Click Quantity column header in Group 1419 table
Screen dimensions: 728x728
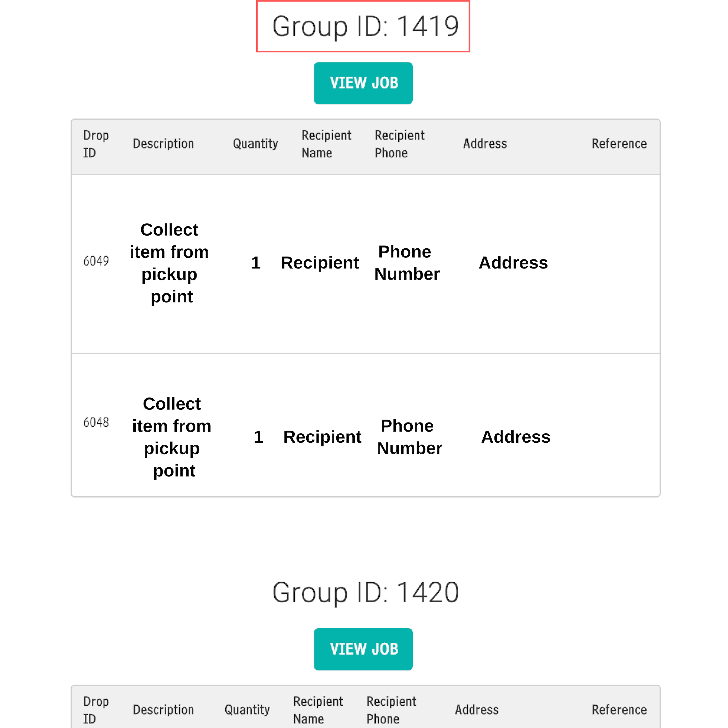click(x=255, y=144)
